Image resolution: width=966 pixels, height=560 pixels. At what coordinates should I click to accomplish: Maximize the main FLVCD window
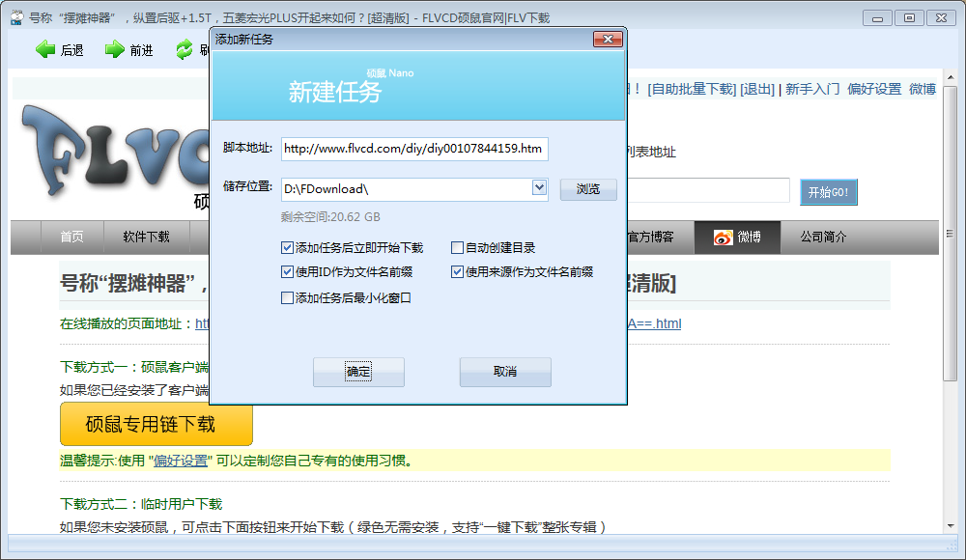[909, 18]
